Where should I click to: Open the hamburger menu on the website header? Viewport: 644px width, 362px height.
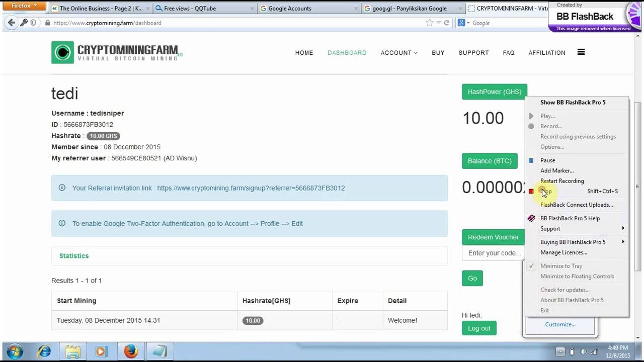(581, 52)
